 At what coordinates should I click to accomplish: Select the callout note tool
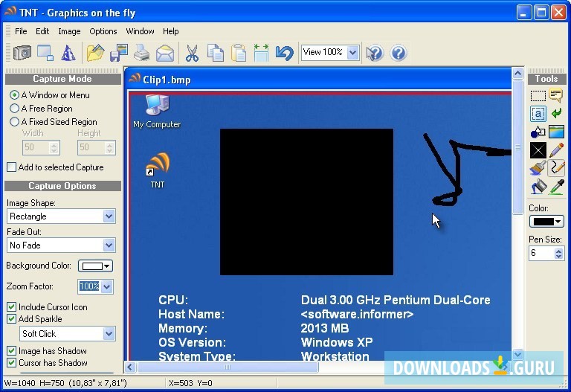[556, 95]
